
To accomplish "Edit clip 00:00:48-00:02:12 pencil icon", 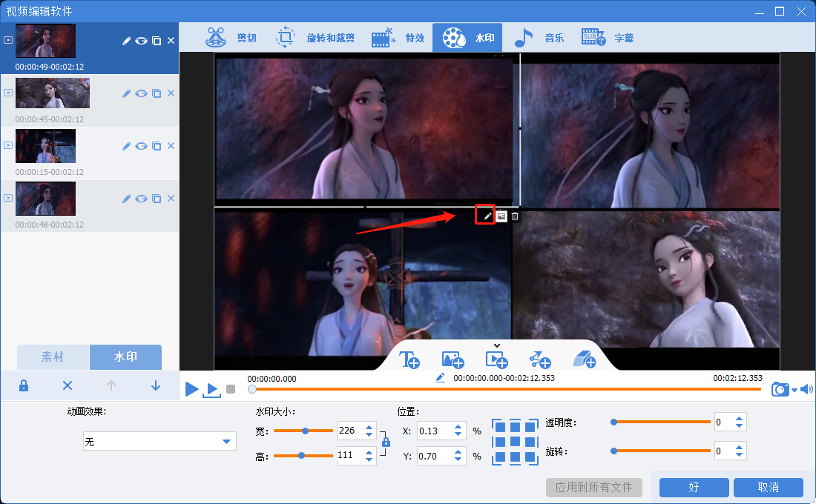I will [126, 199].
